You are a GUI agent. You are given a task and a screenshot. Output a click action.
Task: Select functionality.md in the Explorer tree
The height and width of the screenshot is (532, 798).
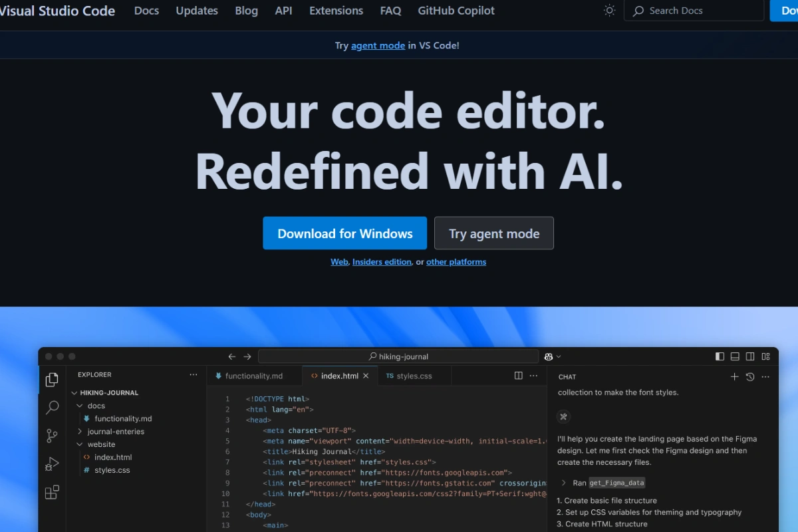[x=123, y=418]
